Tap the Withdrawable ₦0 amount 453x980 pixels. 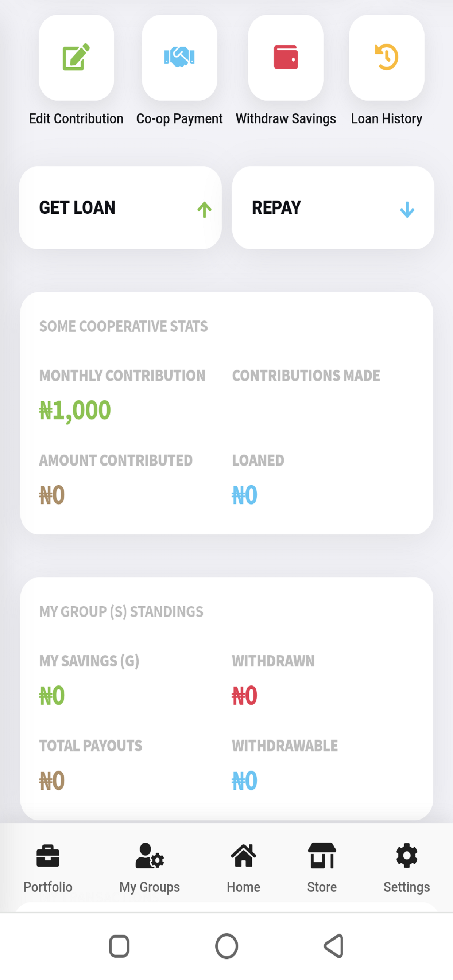(x=245, y=781)
